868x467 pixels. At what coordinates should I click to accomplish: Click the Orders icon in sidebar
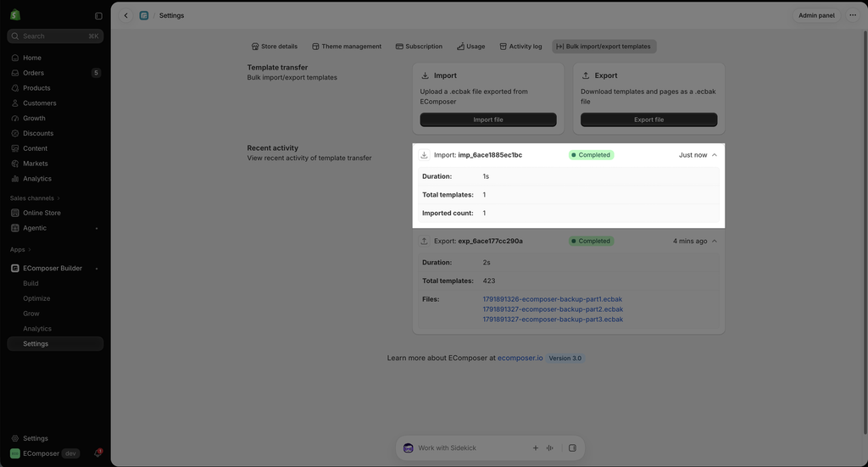coord(15,73)
